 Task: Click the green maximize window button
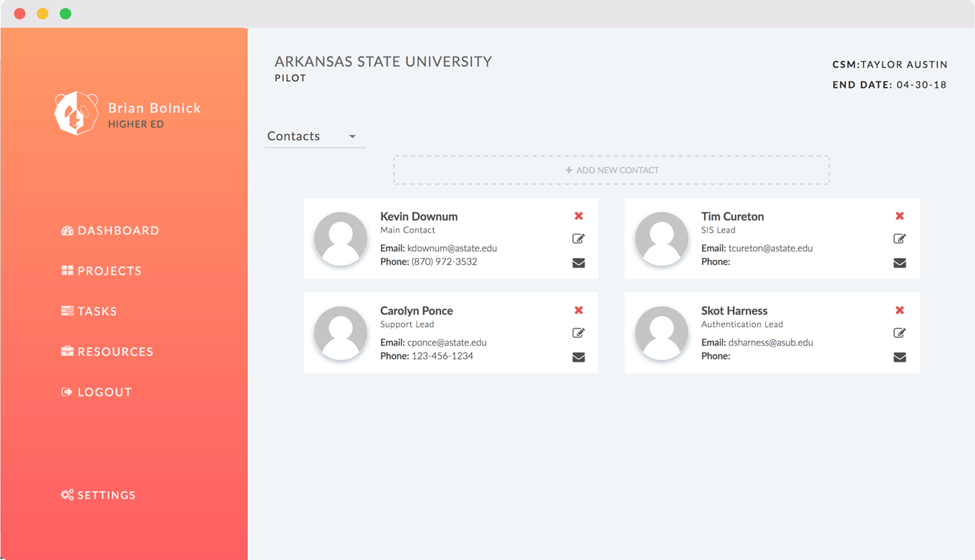click(x=65, y=13)
